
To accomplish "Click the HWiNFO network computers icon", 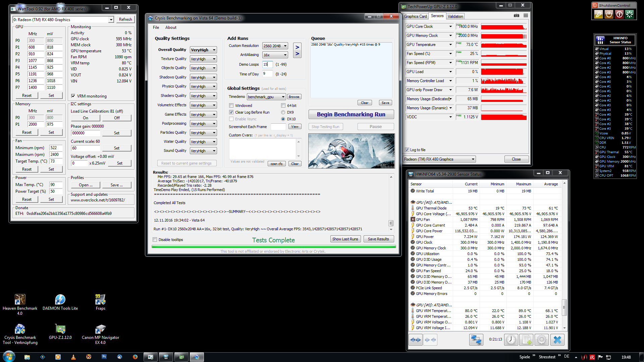I will click(476, 340).
